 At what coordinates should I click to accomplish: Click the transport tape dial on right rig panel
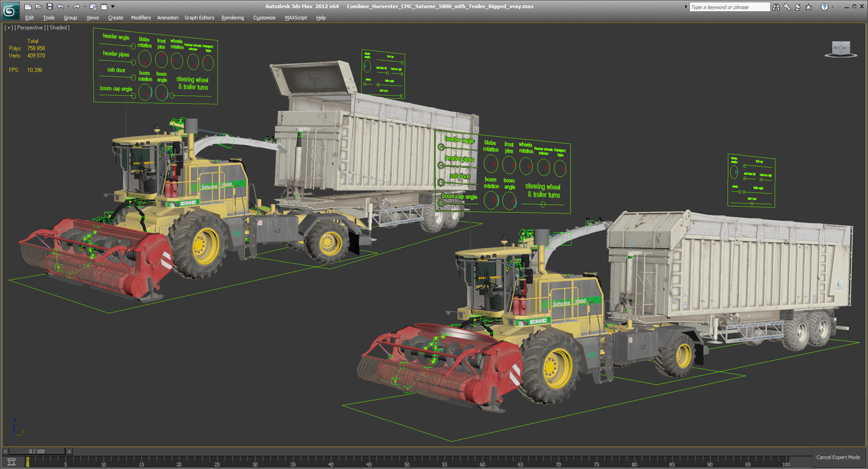pyautogui.click(x=560, y=169)
